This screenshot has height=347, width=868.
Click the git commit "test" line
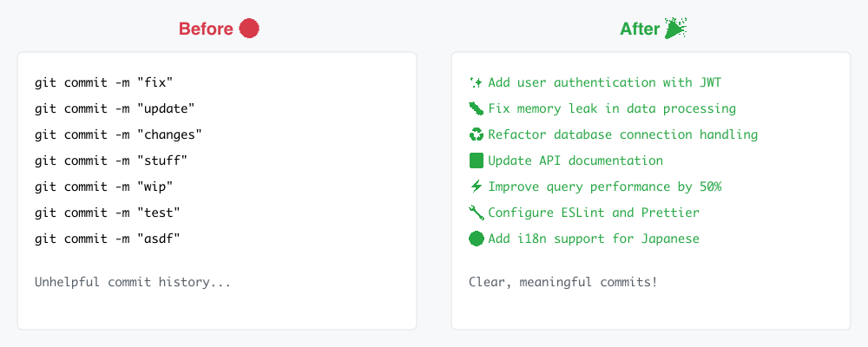coord(108,213)
